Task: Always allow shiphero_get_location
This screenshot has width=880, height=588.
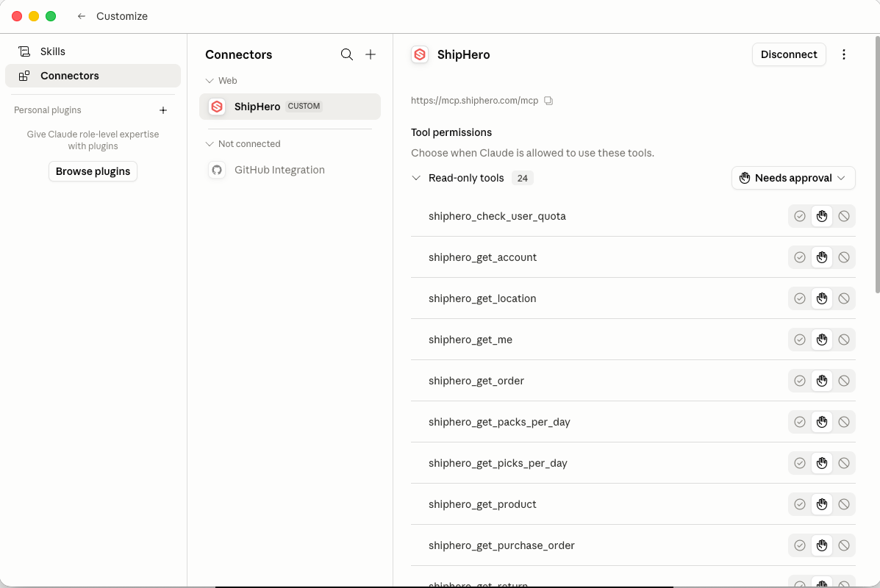Action: 800,298
